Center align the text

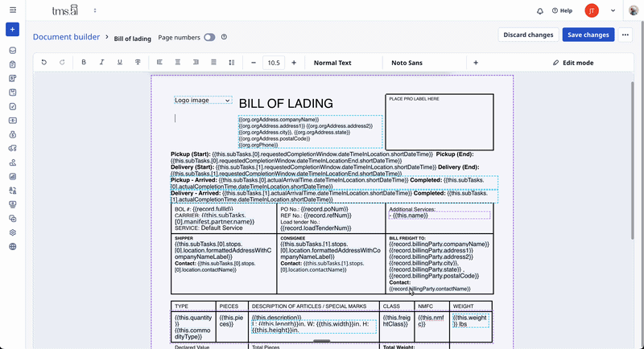[x=177, y=63]
